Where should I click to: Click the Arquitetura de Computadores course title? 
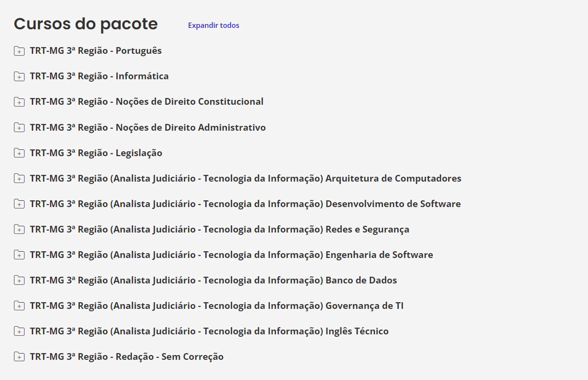[x=245, y=178]
